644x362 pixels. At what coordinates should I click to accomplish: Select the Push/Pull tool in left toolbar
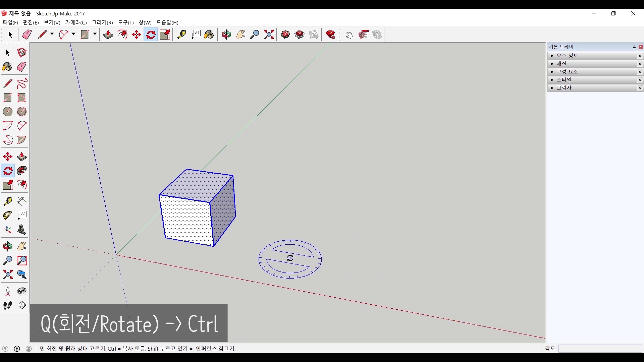coord(22,157)
